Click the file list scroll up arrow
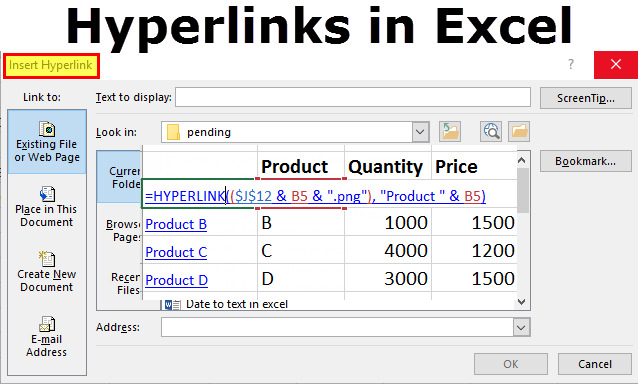638x384 pixels. [x=522, y=160]
